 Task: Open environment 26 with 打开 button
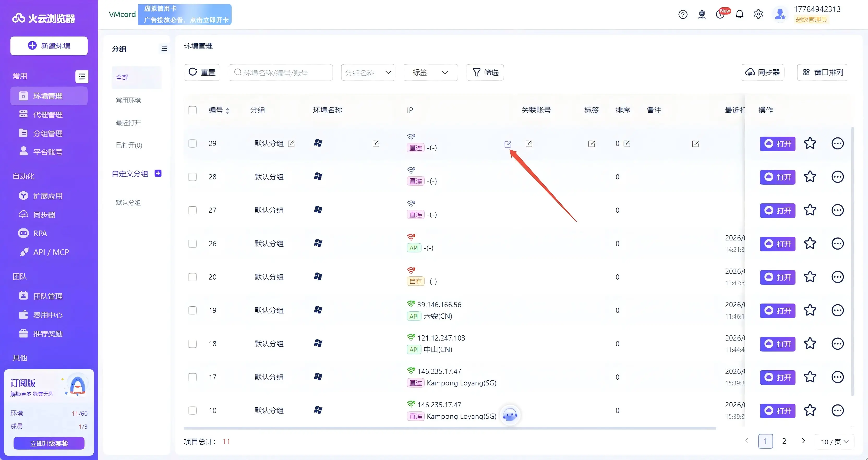pyautogui.click(x=777, y=244)
